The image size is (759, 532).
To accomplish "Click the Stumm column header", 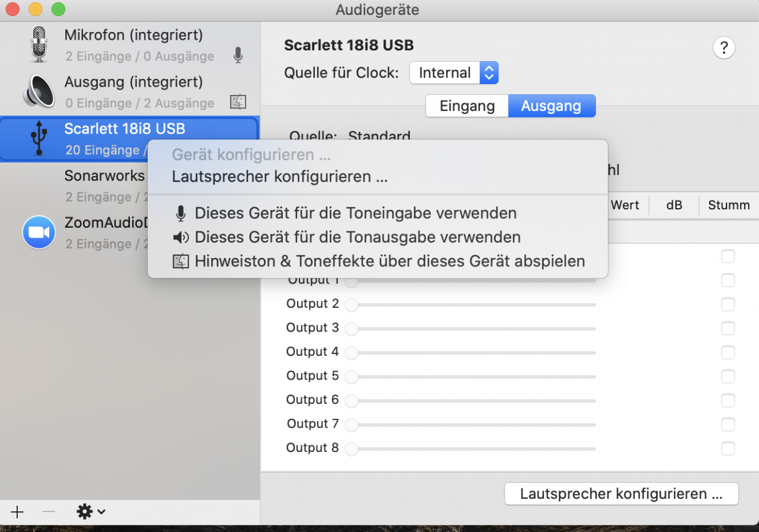I will (729, 205).
